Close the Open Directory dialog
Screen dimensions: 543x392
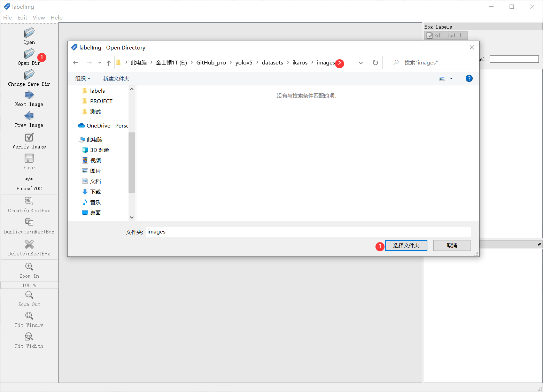coord(472,47)
